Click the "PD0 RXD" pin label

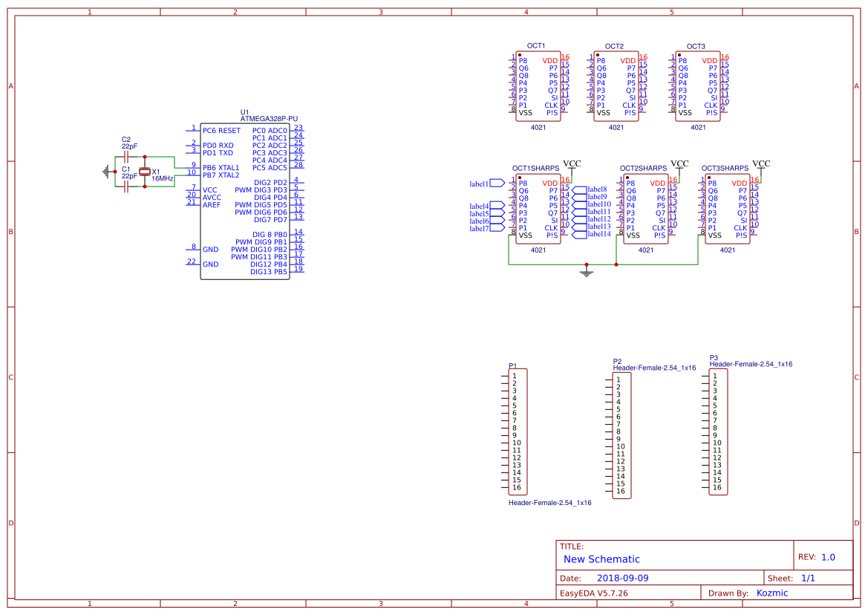(218, 146)
